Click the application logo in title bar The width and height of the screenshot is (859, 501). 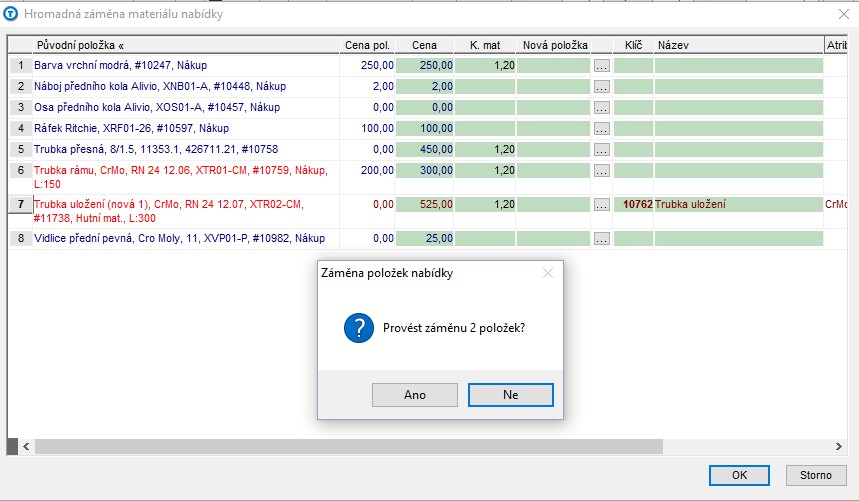[10, 14]
